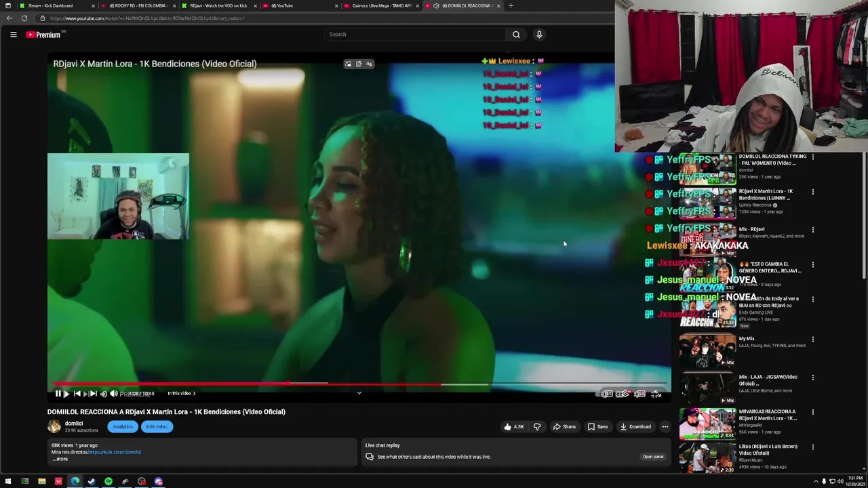
Task: Open My Mix thumbnail
Action: coord(707,350)
